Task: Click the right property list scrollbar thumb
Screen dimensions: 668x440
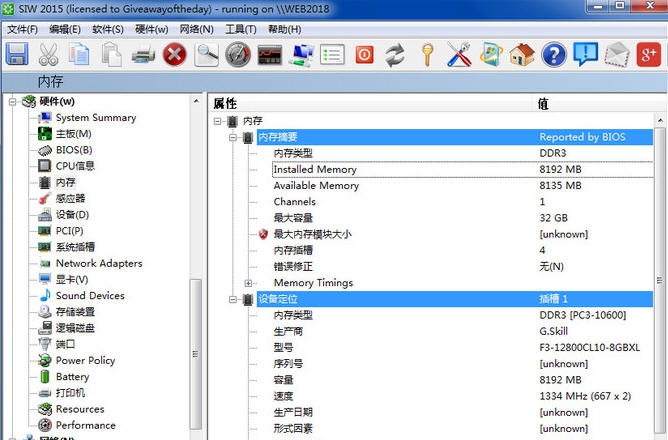Action: point(659,280)
